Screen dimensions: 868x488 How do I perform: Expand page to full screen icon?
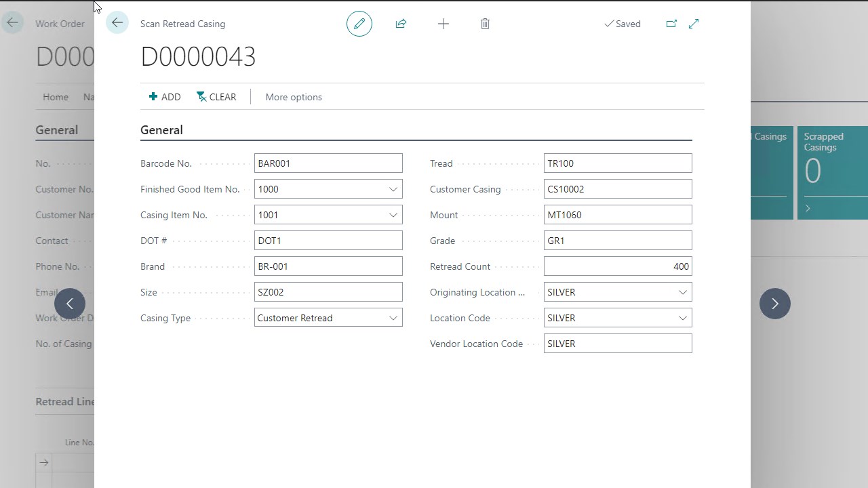point(694,24)
